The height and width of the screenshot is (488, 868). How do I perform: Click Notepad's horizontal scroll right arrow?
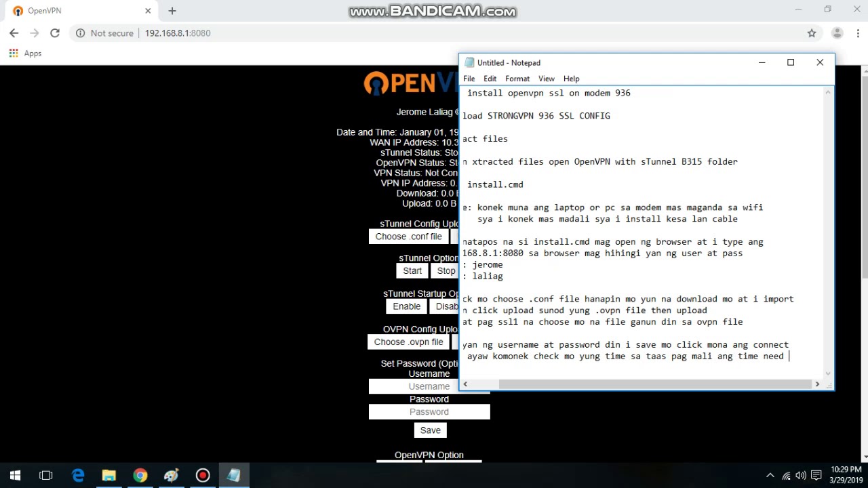817,384
